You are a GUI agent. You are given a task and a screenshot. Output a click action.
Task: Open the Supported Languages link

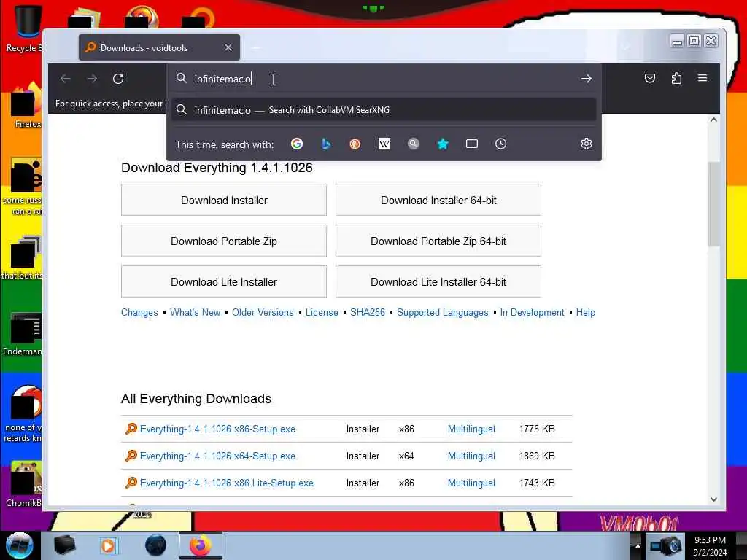pyautogui.click(x=443, y=312)
